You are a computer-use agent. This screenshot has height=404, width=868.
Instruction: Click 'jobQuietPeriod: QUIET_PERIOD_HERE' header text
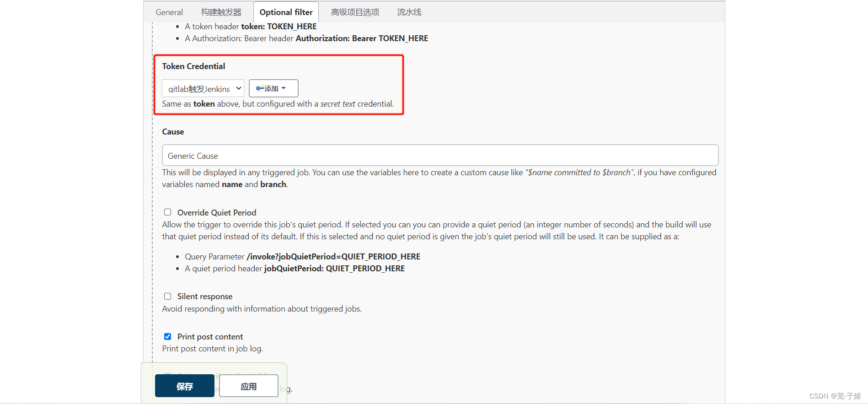[x=335, y=269]
